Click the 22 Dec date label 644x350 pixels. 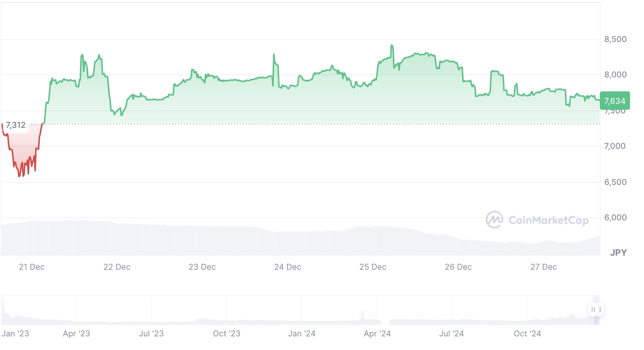(117, 267)
